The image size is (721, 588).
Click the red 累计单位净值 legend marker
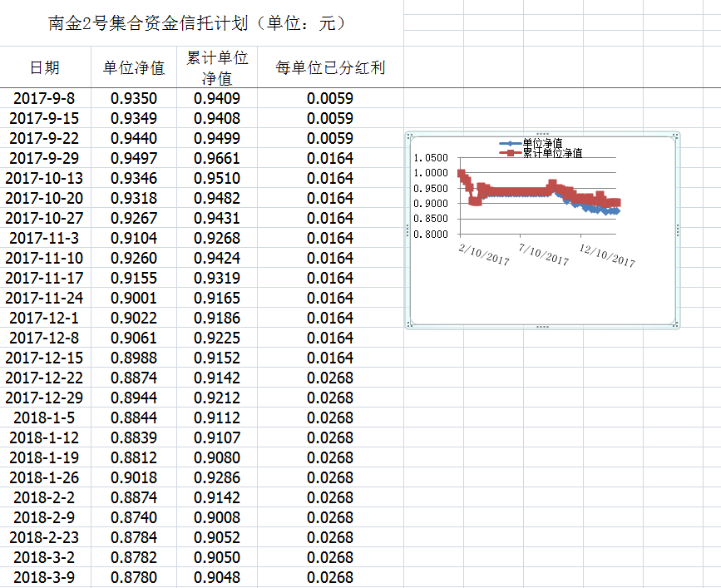tap(510, 153)
